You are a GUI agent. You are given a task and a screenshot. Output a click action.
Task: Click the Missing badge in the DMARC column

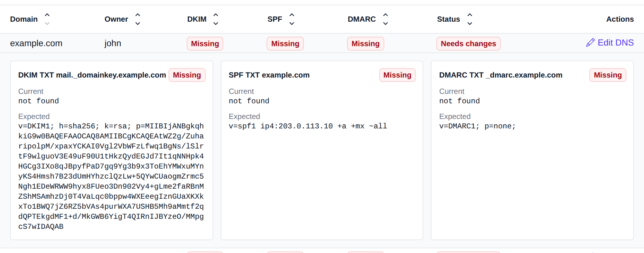(365, 44)
